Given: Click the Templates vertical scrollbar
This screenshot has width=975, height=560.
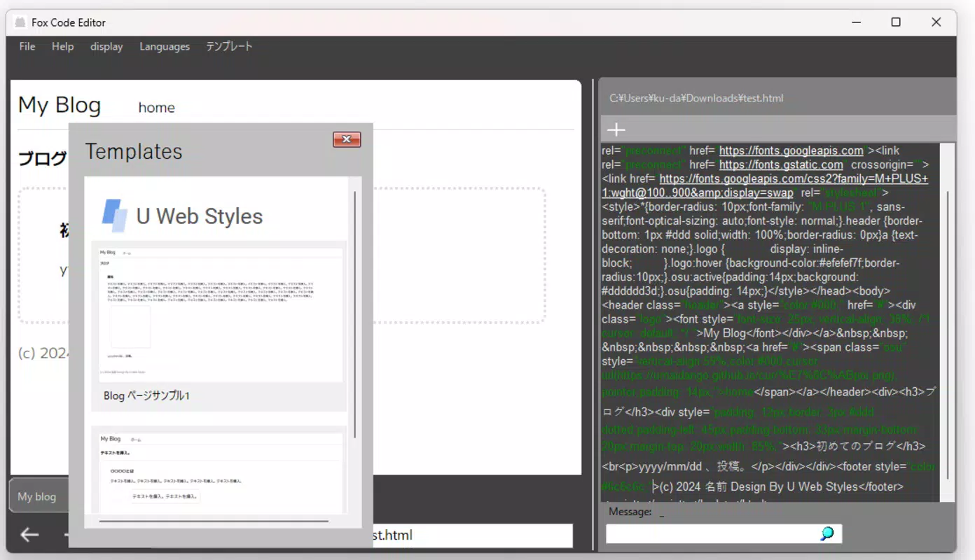Looking at the screenshot, I should point(355,315).
